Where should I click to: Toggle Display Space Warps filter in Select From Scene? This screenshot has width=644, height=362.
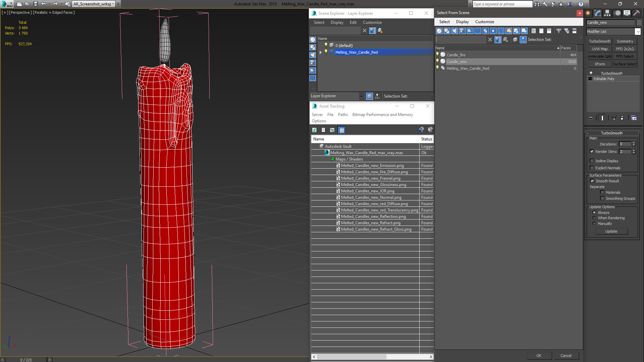[478, 31]
